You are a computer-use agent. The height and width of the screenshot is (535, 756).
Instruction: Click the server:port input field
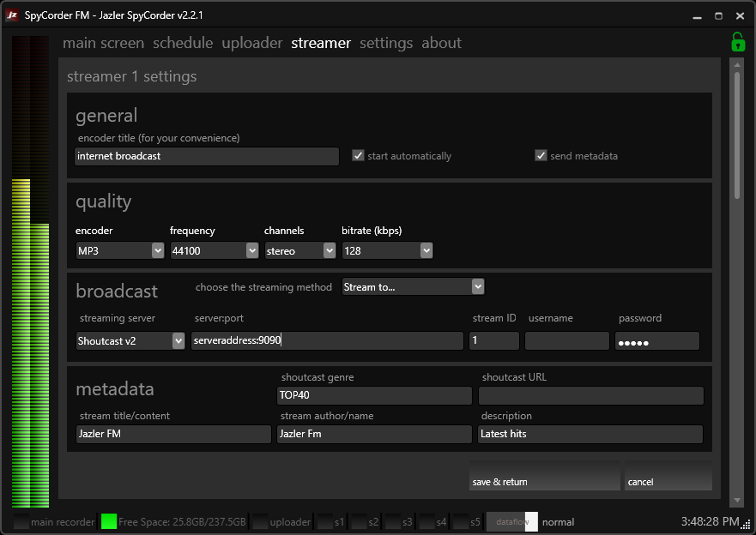328,340
